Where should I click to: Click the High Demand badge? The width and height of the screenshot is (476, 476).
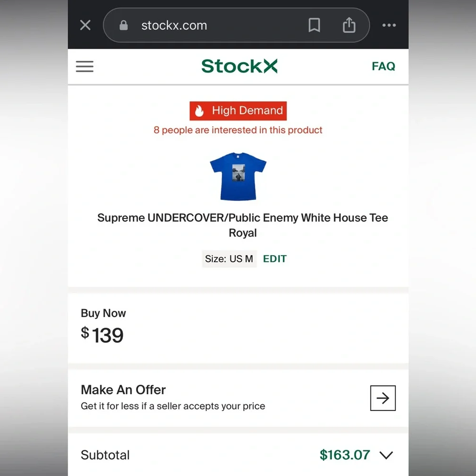pos(238,110)
